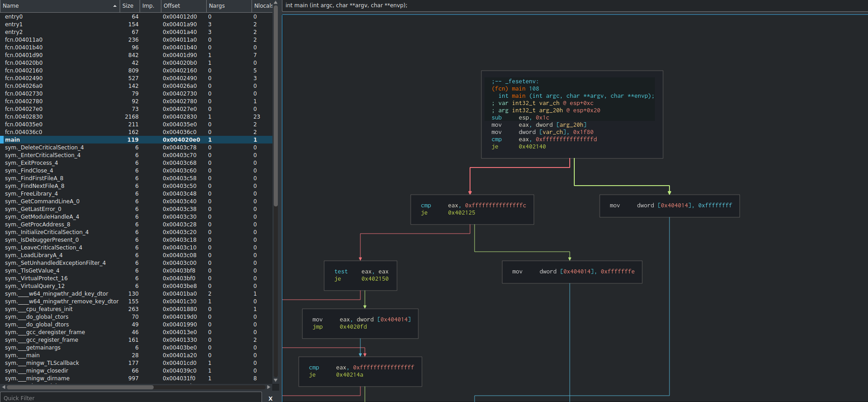Click jump address 0x40214a in bottom block
The image size is (868, 402).
349,375
